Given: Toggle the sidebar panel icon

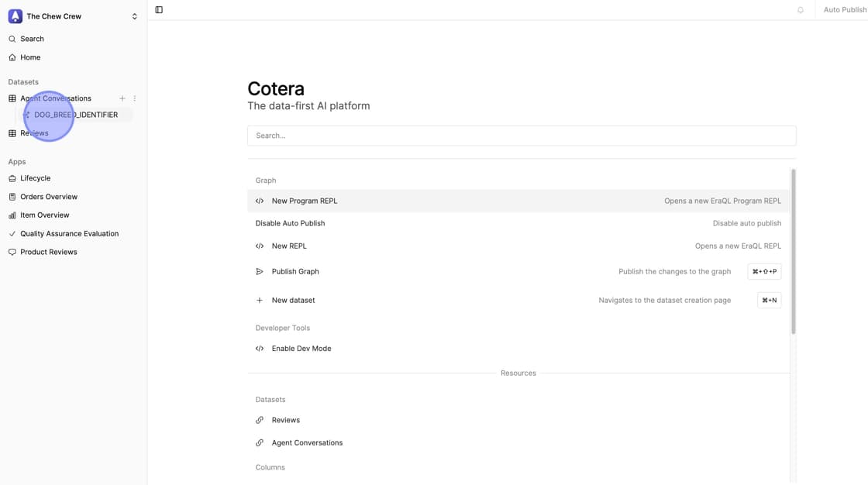Looking at the screenshot, I should tap(159, 10).
